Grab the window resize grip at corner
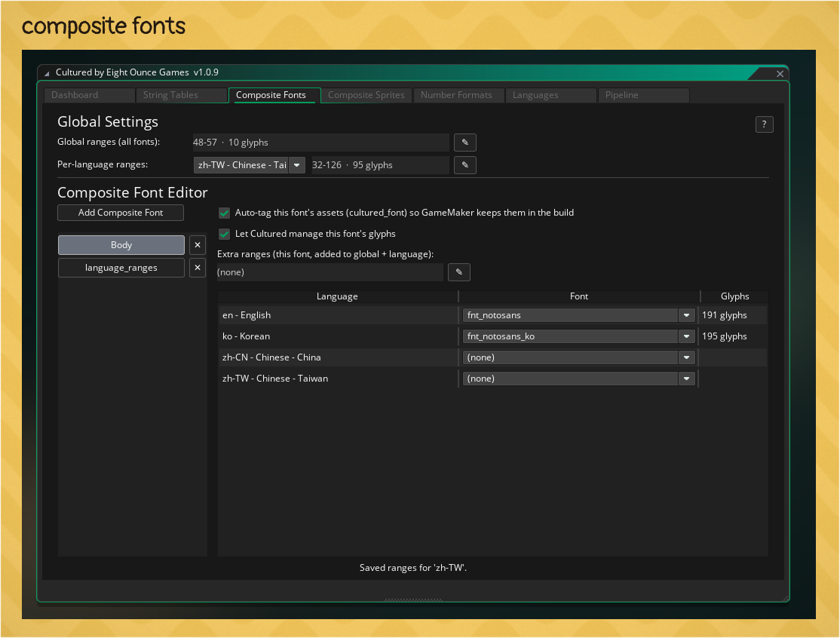This screenshot has width=840, height=638. (x=786, y=598)
